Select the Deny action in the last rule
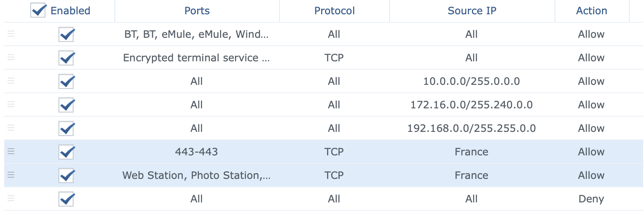 (x=591, y=199)
